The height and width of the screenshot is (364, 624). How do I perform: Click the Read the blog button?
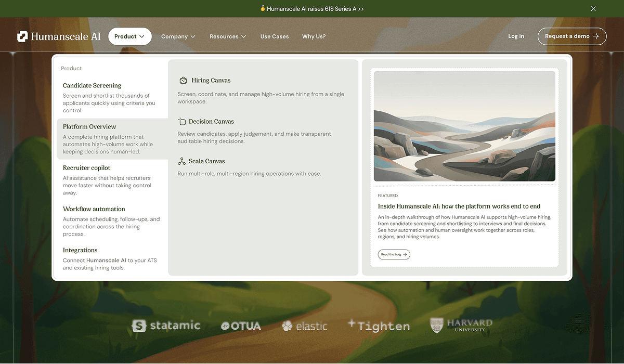394,255
